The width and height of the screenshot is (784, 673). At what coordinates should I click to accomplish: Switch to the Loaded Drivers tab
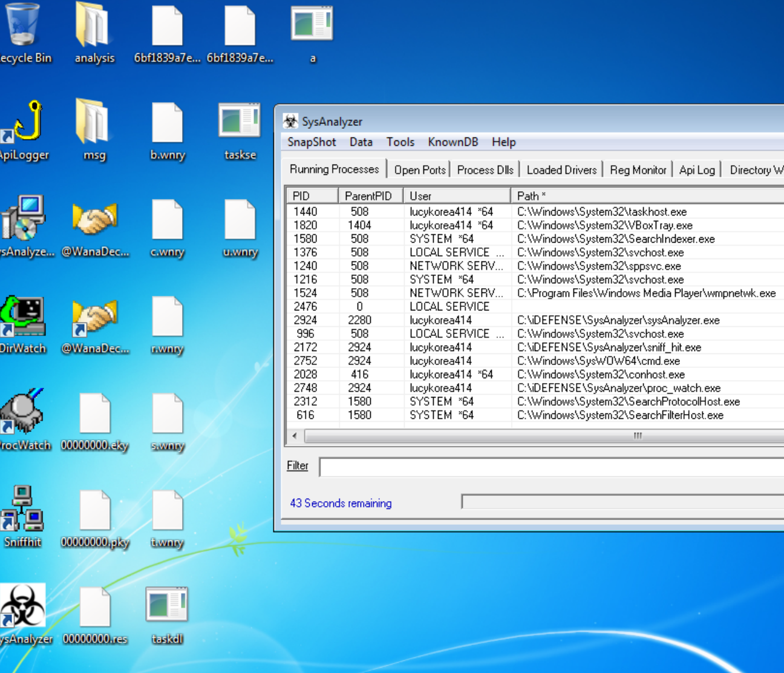(562, 170)
